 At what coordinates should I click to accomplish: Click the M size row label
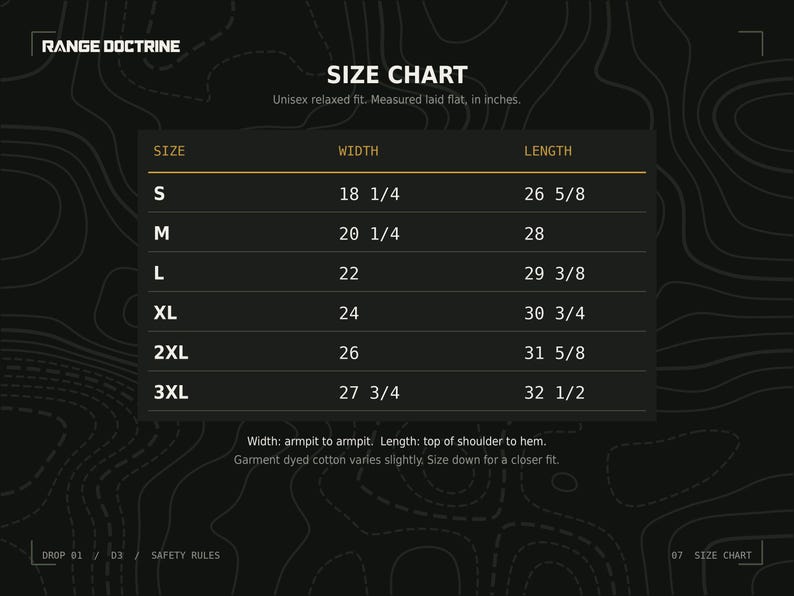point(162,233)
